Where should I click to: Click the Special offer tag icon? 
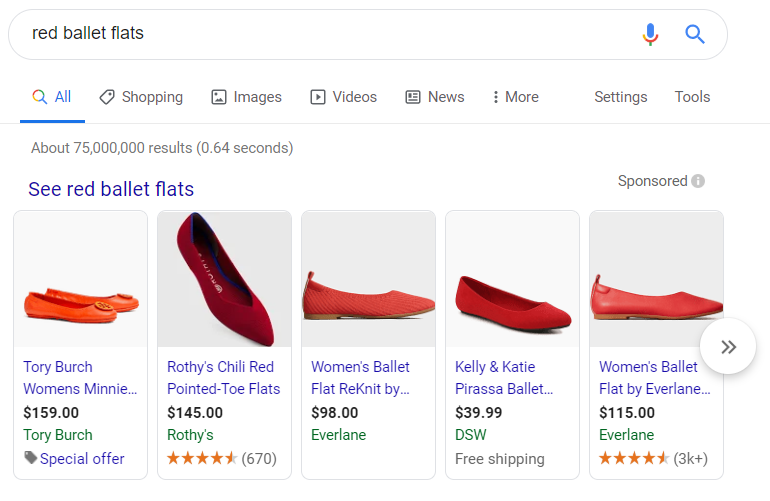click(x=30, y=458)
